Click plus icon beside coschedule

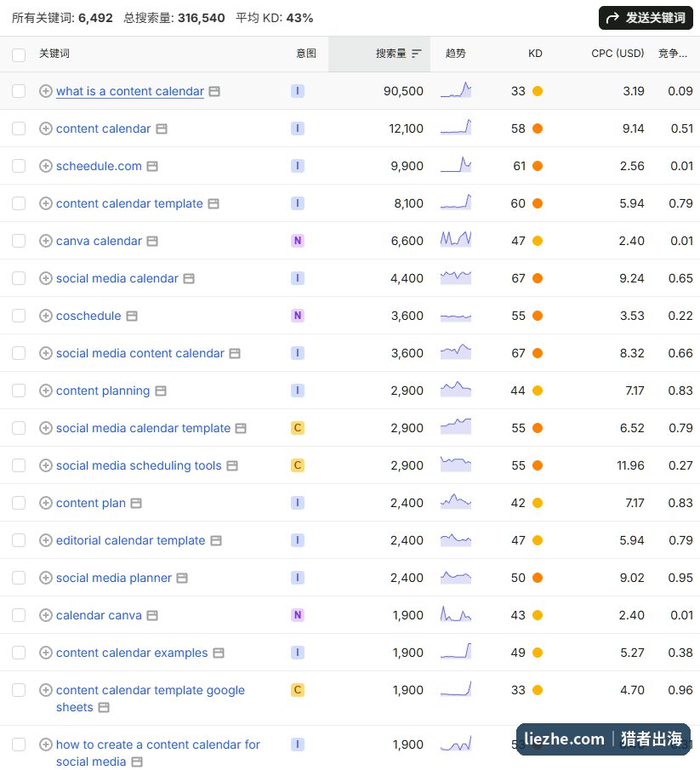coord(46,316)
